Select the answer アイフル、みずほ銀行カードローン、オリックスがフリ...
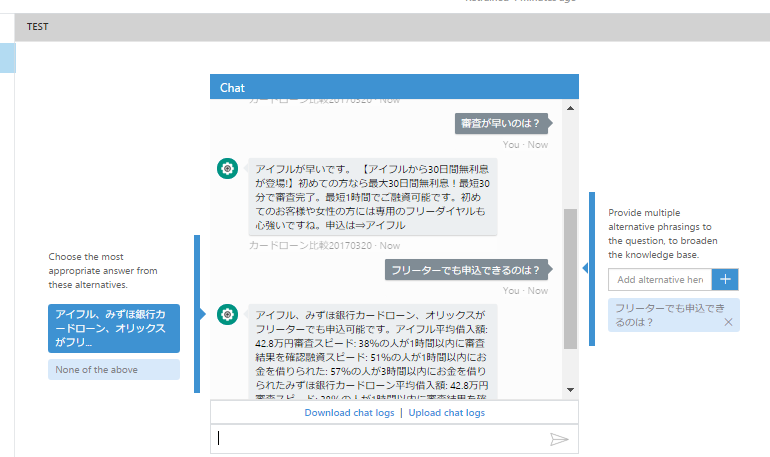770x457 pixels. [x=114, y=328]
